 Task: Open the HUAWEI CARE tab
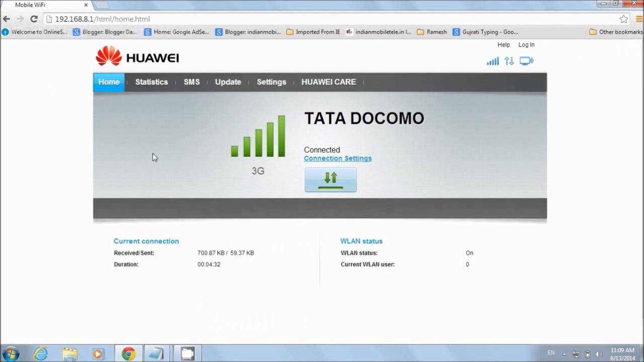[x=329, y=82]
